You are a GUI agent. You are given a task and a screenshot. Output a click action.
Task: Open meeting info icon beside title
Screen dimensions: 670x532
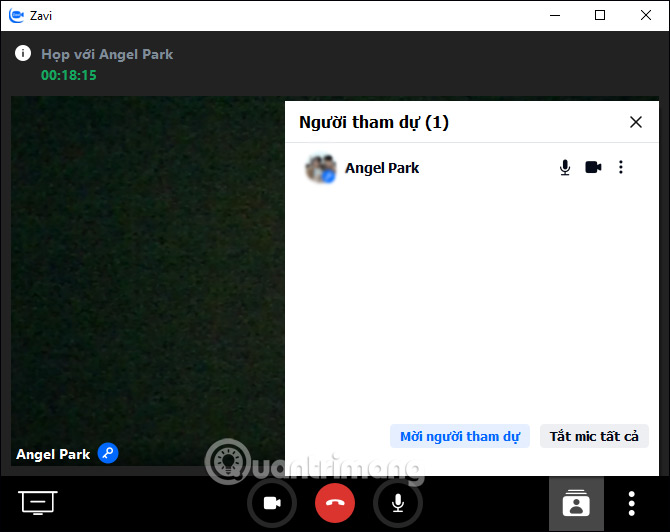coord(23,53)
